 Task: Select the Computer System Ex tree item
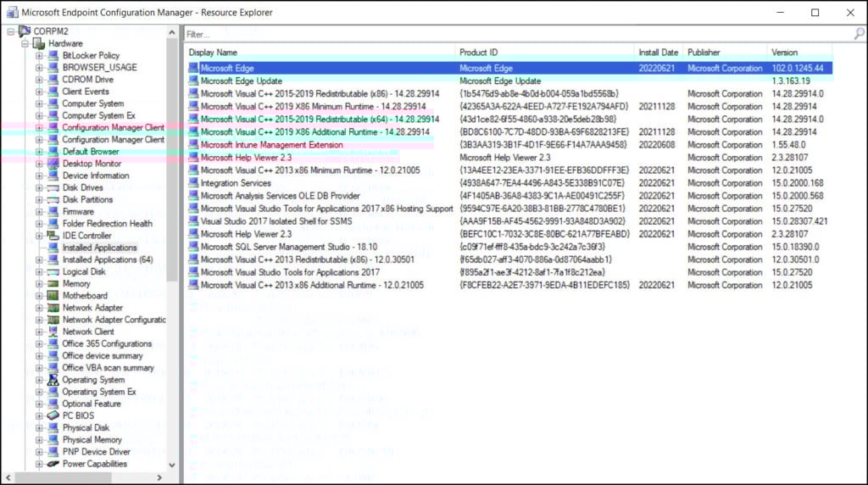(x=98, y=115)
